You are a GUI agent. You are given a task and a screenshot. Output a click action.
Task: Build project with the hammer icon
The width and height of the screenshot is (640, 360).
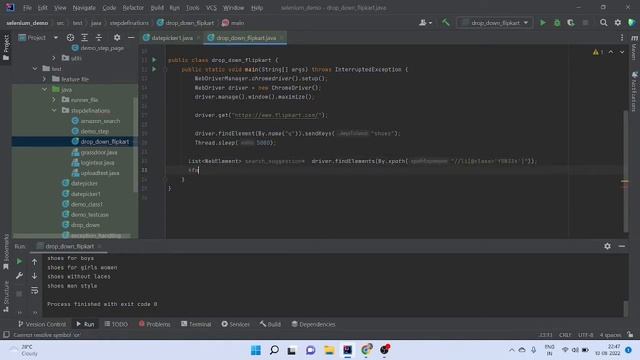pyautogui.click(x=446, y=23)
